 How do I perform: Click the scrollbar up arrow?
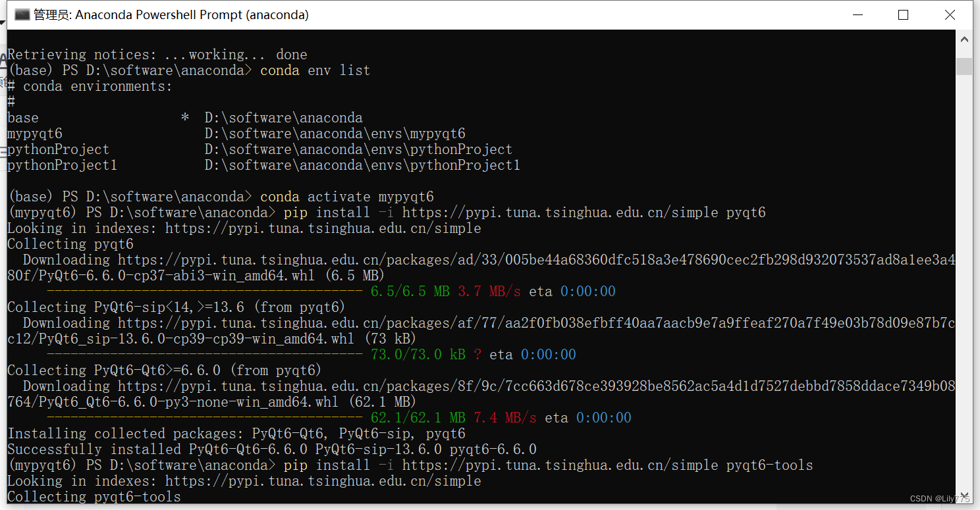coord(964,39)
